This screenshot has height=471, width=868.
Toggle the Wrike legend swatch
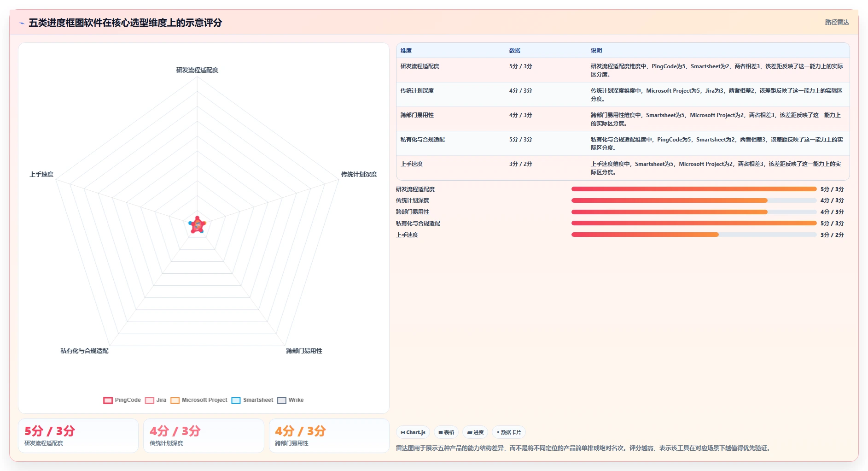point(282,400)
